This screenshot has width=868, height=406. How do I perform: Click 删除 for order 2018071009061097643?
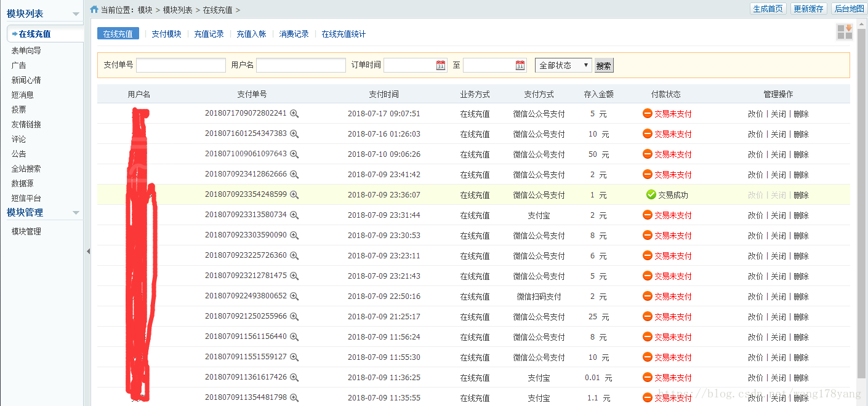tap(801, 154)
